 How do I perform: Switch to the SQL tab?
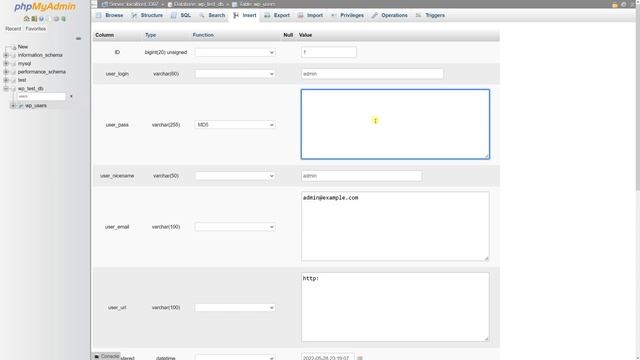[181, 15]
